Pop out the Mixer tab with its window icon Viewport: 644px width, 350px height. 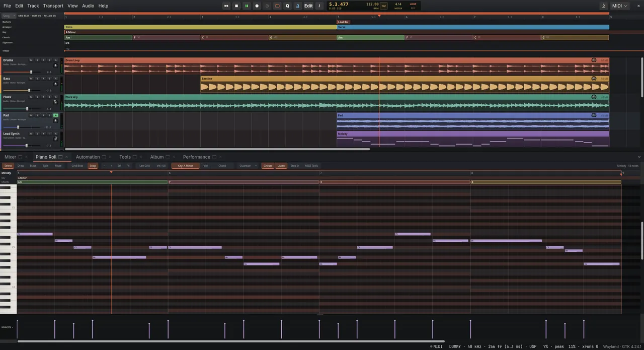(20, 157)
